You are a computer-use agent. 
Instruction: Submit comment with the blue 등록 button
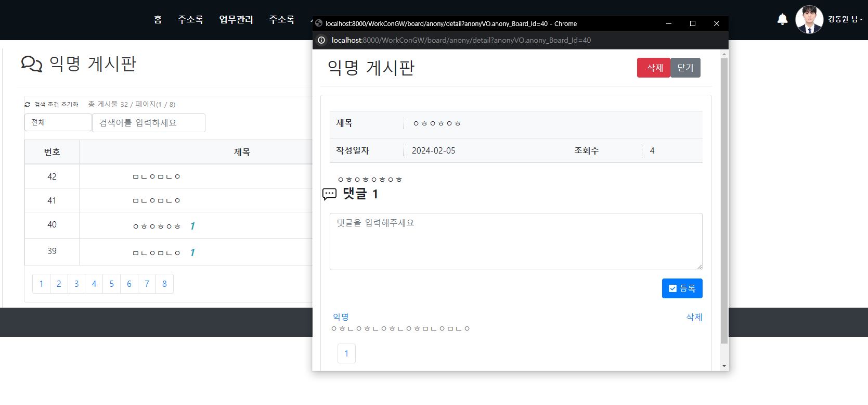[x=682, y=288]
